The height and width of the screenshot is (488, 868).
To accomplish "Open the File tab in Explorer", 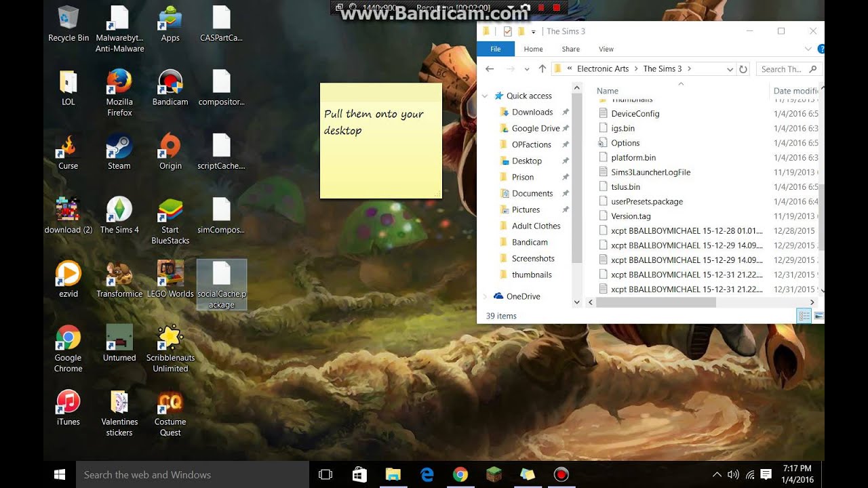I will click(x=496, y=49).
